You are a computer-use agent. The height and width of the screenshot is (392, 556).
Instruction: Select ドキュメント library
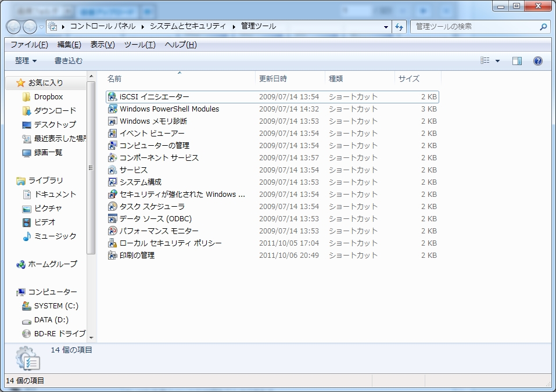[x=49, y=194]
